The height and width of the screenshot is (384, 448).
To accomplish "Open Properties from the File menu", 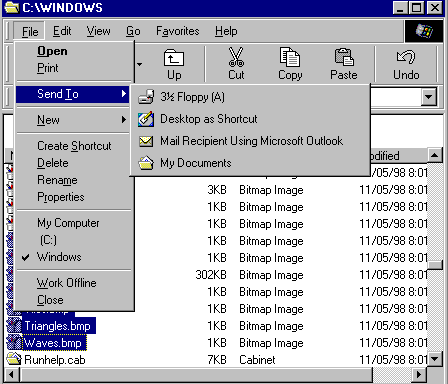I will (74, 197).
